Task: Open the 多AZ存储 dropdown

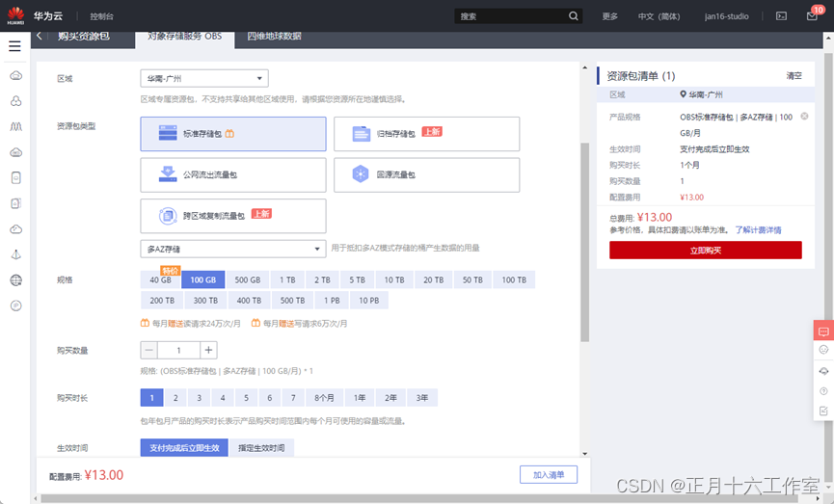Action: coord(233,249)
